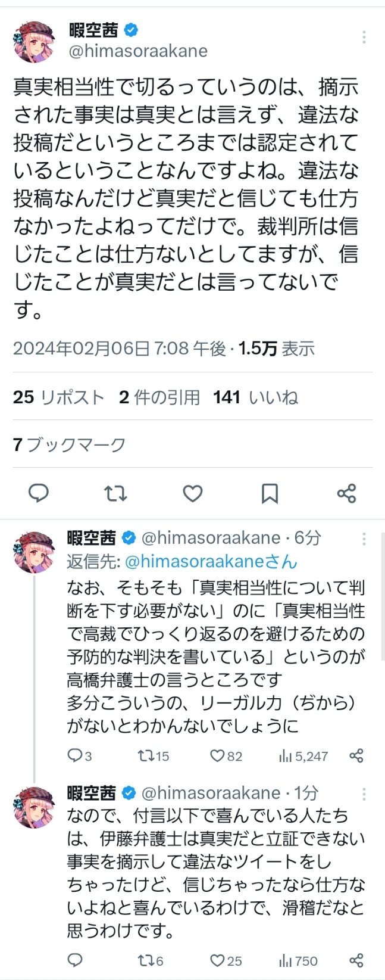The width and height of the screenshot is (385, 980).
Task: Open more options for main post
Action: coord(364,38)
